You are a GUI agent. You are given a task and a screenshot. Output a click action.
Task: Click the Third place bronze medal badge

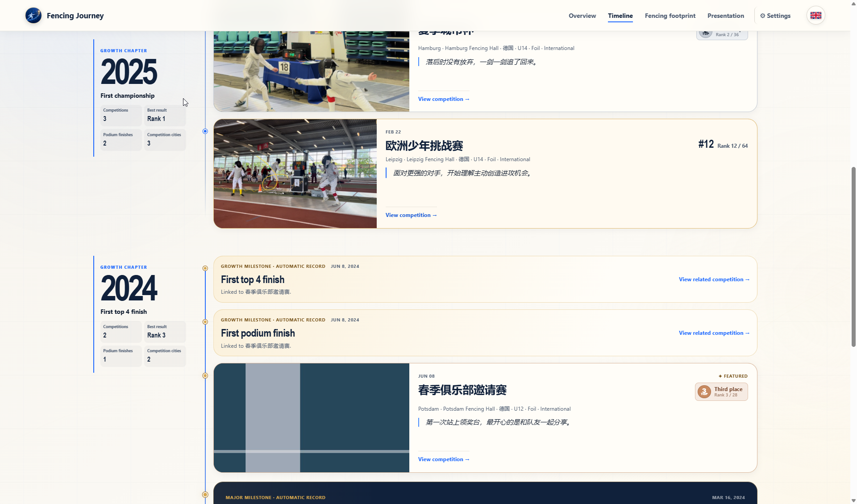point(721,392)
